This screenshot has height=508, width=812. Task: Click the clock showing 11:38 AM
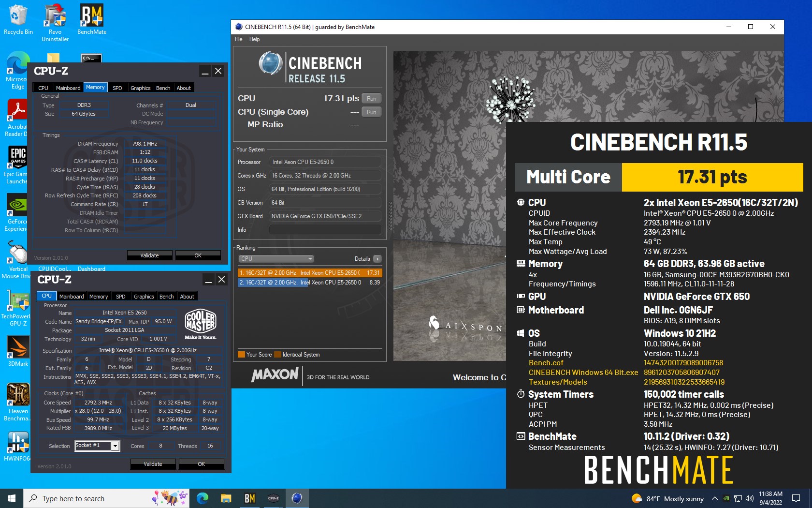tap(770, 498)
